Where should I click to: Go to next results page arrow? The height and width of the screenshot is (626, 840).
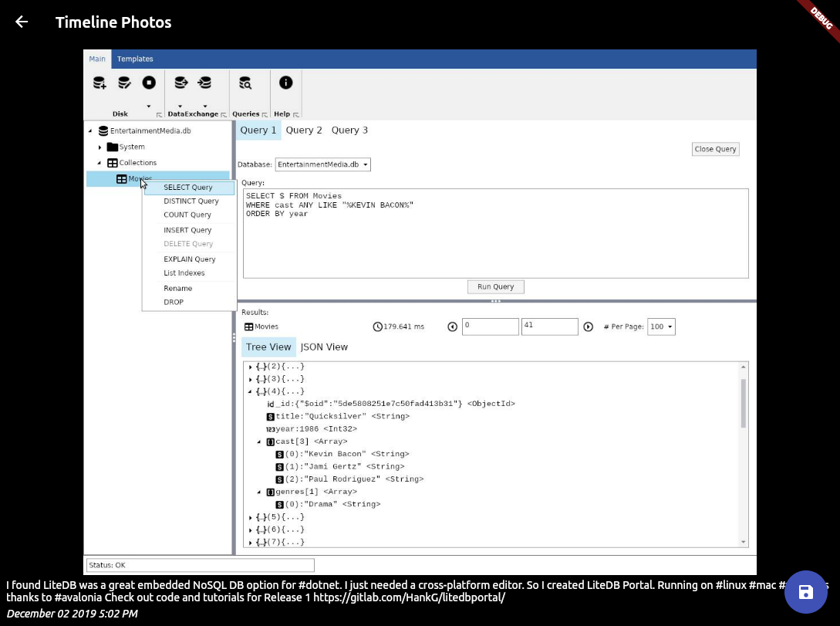tap(589, 327)
